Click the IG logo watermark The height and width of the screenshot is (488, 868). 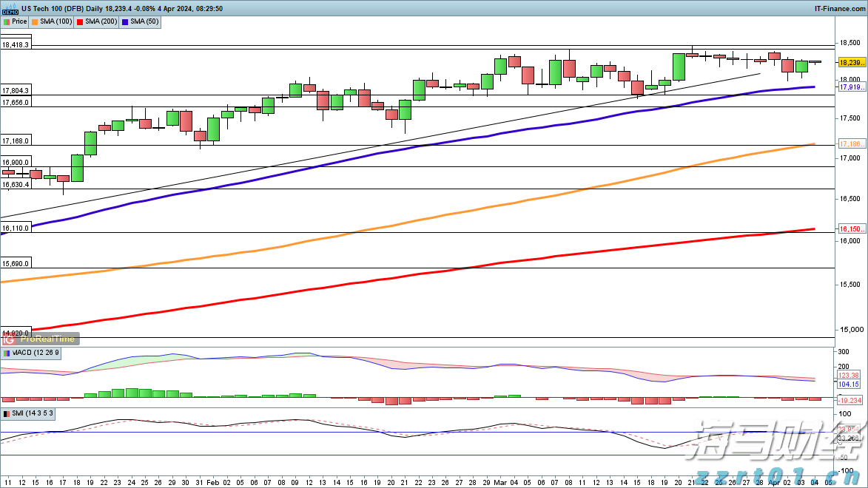tap(10, 338)
